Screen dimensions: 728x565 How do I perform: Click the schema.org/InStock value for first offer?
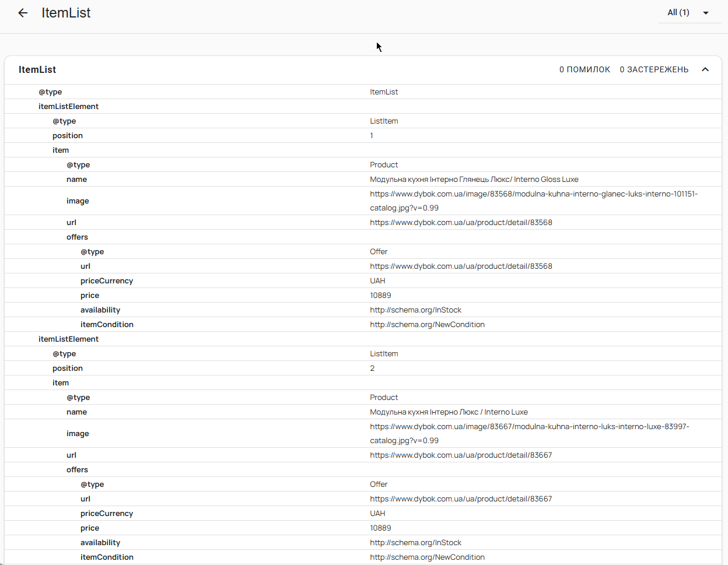click(x=415, y=310)
